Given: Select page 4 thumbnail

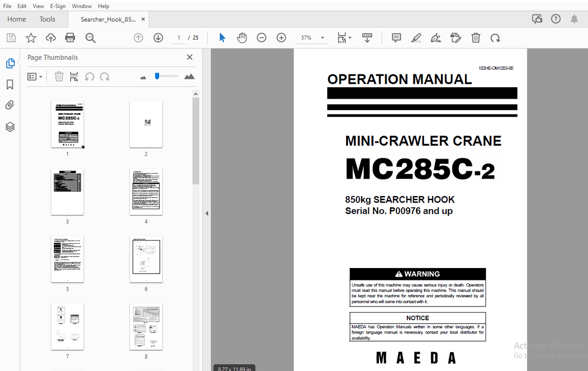Looking at the screenshot, I should click(146, 192).
